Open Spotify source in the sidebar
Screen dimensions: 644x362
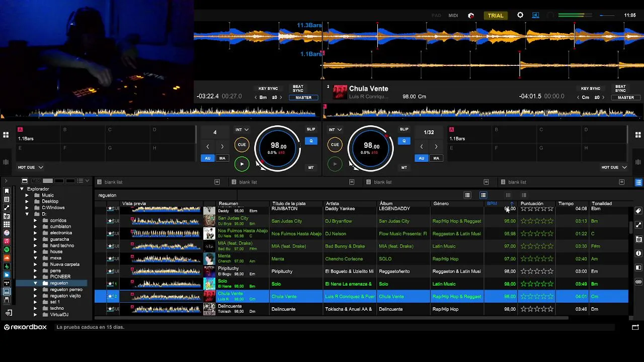click(7, 249)
